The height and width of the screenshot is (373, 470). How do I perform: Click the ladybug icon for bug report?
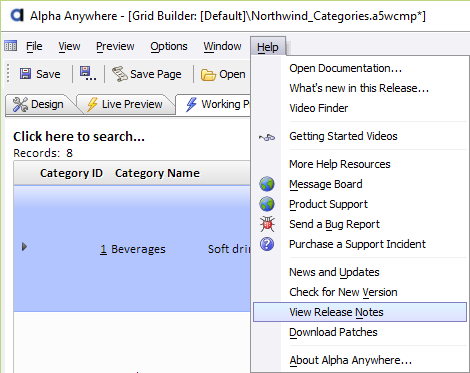(x=267, y=224)
